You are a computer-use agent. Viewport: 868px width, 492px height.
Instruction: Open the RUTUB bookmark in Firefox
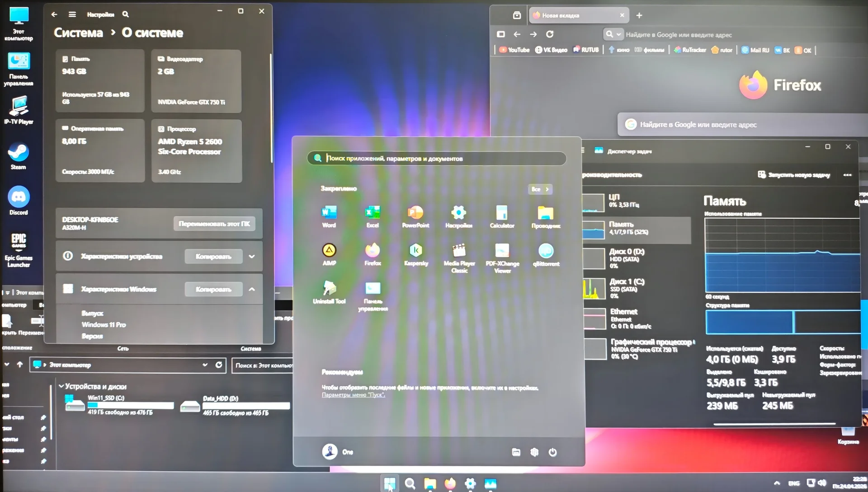[586, 50]
